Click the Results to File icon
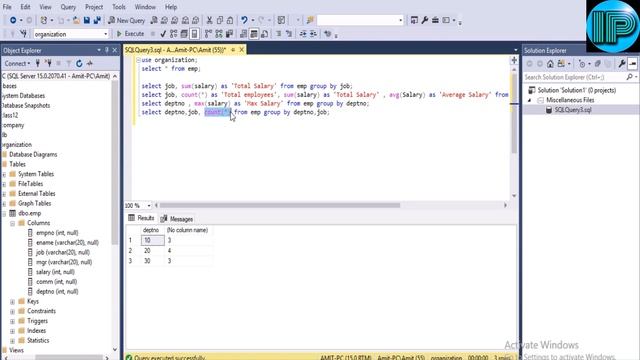640x360 pixels. [x=264, y=34]
